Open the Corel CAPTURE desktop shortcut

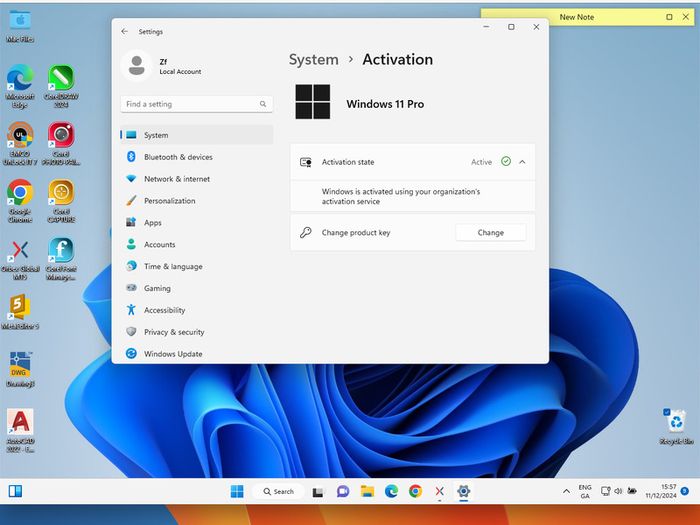(x=61, y=201)
